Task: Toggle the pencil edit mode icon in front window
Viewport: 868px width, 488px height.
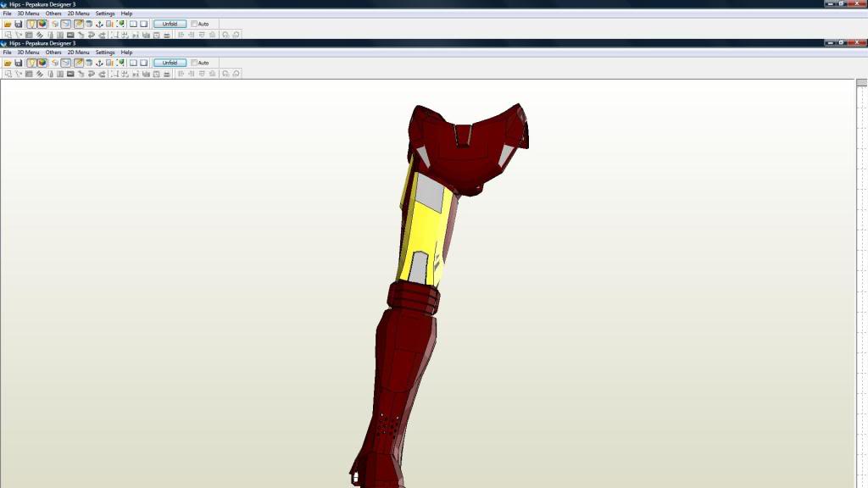Action: pyautogui.click(x=79, y=63)
